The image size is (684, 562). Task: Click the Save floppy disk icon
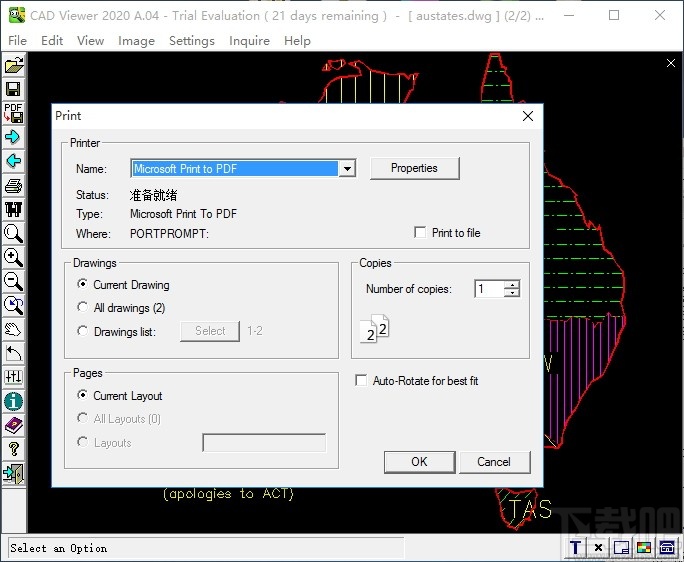[x=14, y=89]
